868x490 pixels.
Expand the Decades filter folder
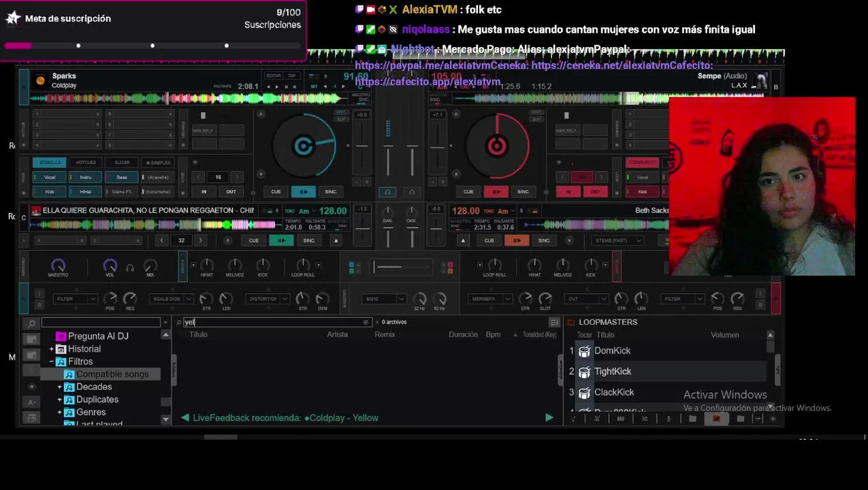click(x=59, y=387)
